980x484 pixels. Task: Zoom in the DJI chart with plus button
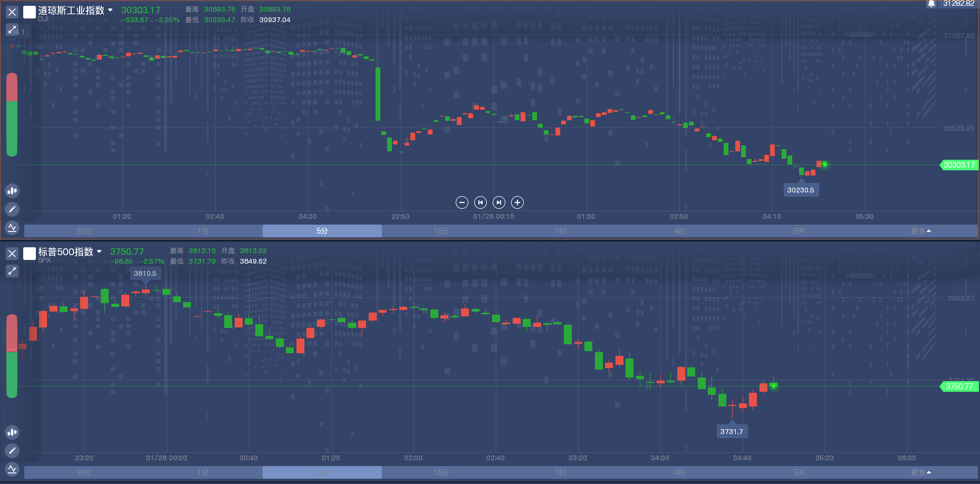coord(517,202)
